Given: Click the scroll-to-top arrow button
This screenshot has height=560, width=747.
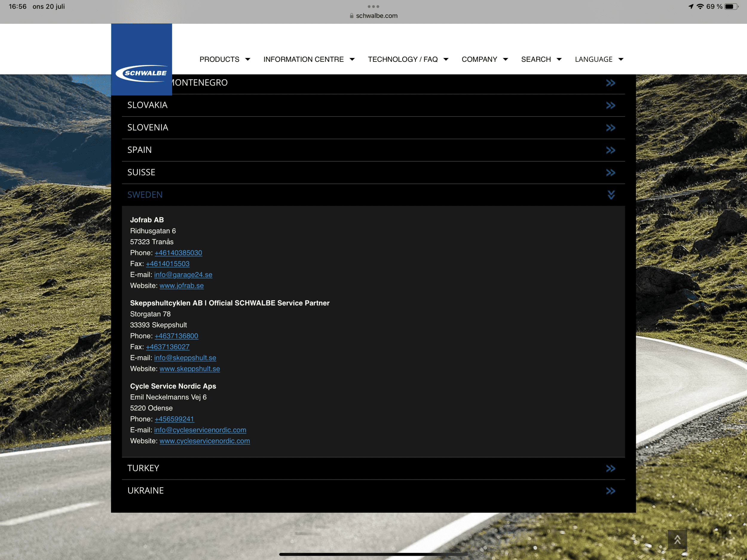Looking at the screenshot, I should point(677,539).
